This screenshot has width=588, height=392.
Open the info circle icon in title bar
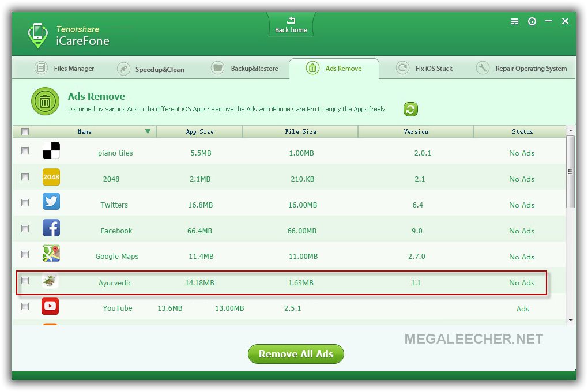click(532, 21)
